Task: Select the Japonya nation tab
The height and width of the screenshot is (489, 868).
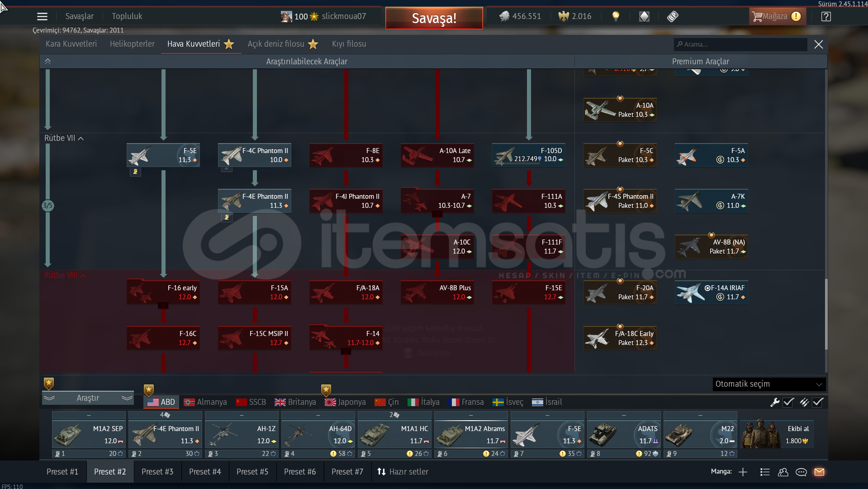Action: point(345,402)
